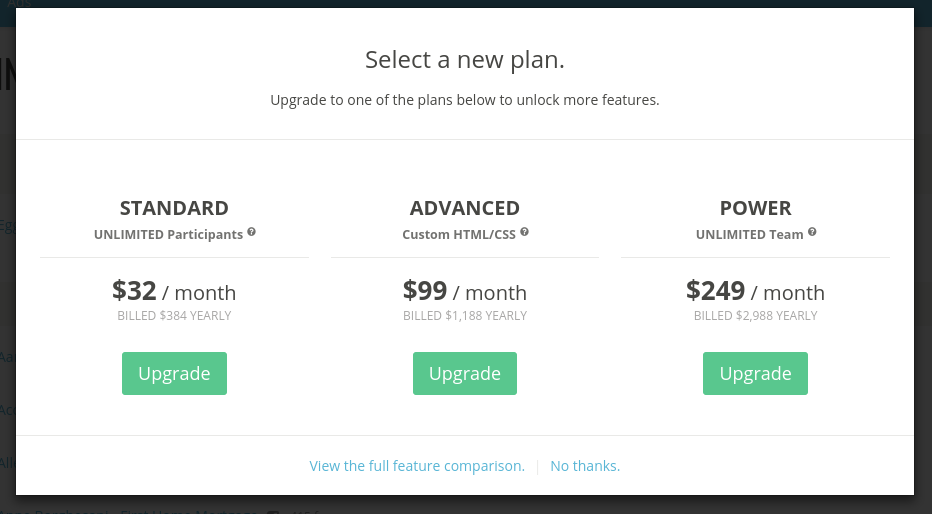This screenshot has width=932, height=514.
Task: Select the $249 / month price text
Action: [x=756, y=292]
